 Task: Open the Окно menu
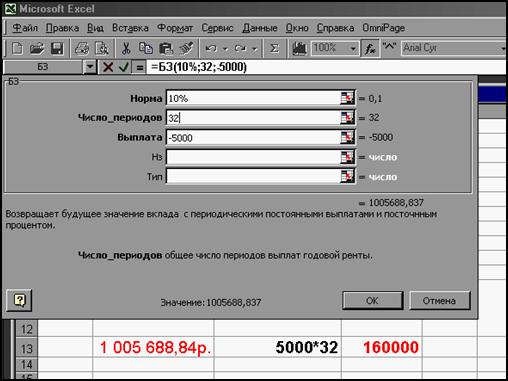(297, 28)
